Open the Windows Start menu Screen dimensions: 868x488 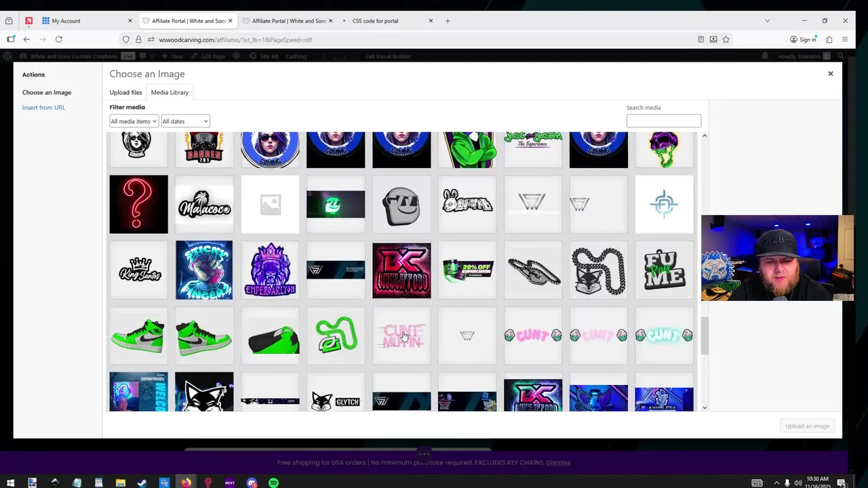coord(10,483)
